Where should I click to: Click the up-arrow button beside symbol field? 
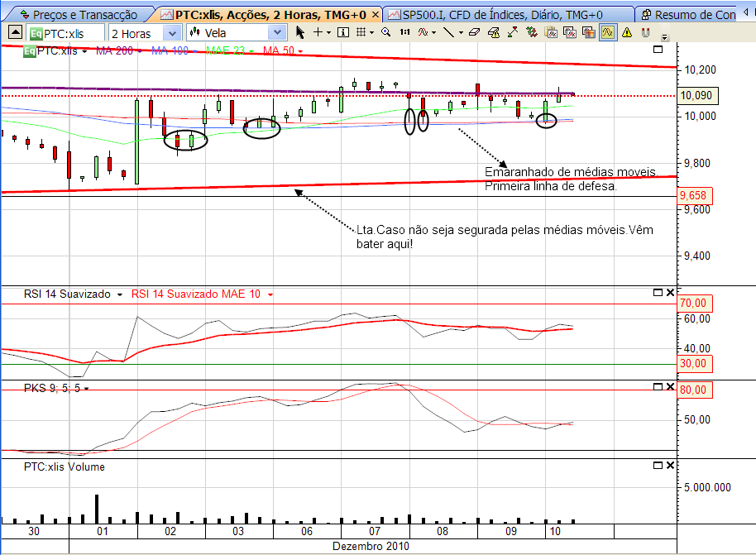(x=16, y=32)
